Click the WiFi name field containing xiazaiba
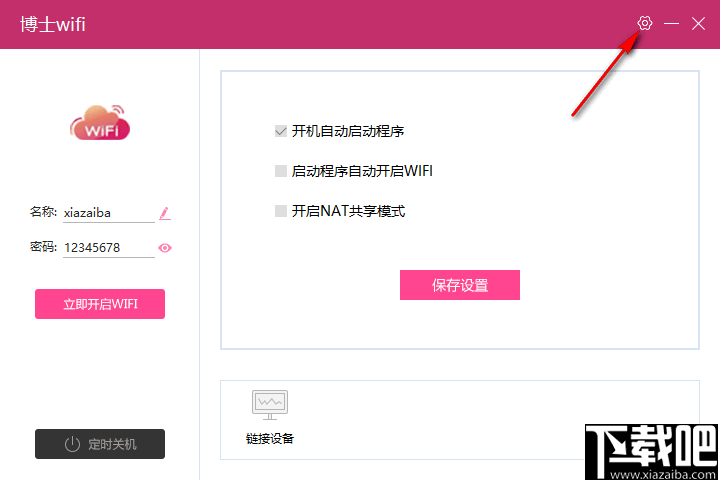The image size is (720, 480). pyautogui.click(x=109, y=213)
